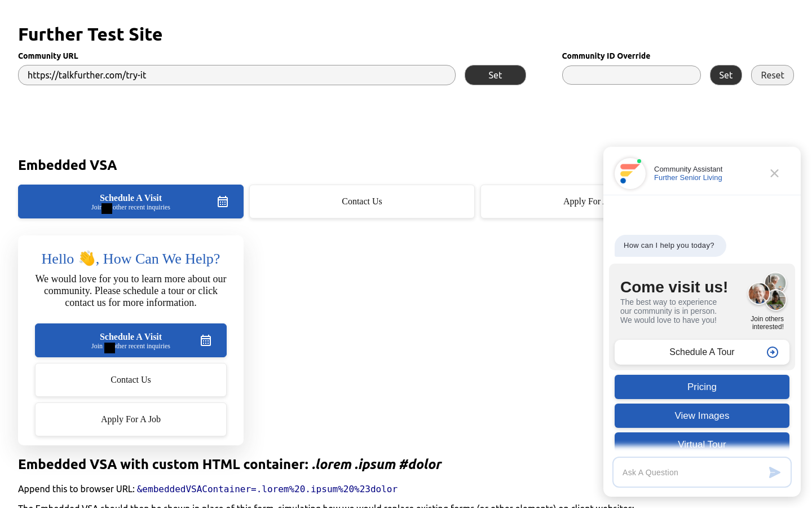Focus the Community ID Override field
Screen dimensions: 812x508
pos(631,75)
